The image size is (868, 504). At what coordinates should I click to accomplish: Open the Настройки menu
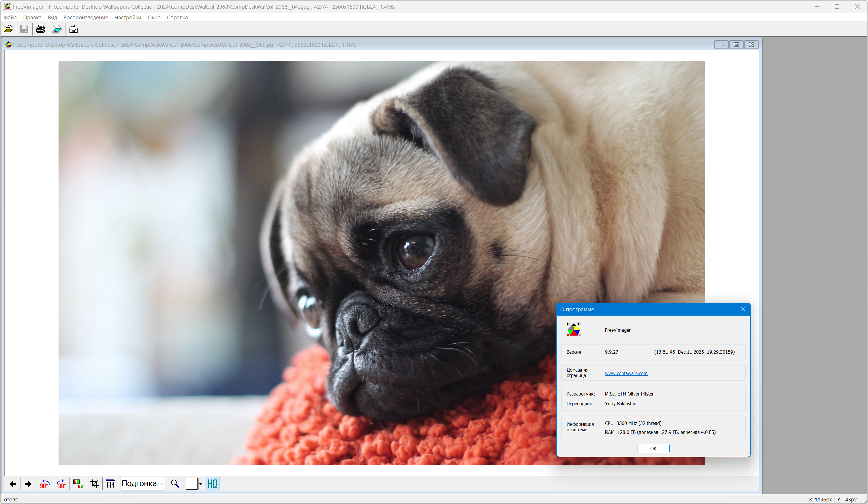pos(127,18)
